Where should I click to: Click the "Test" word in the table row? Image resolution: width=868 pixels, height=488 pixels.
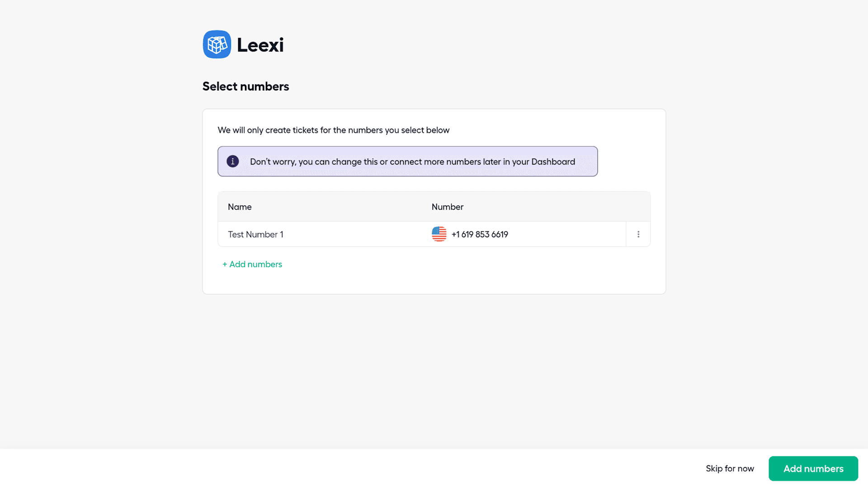click(236, 235)
